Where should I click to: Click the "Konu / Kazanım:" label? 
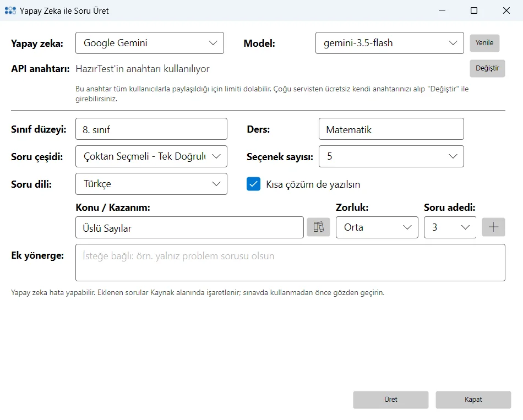point(113,208)
